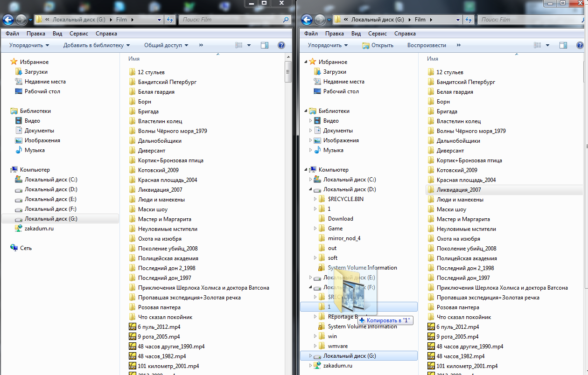Open Упорядочить dropdown in right window
This screenshot has height=375, width=588.
coord(328,45)
